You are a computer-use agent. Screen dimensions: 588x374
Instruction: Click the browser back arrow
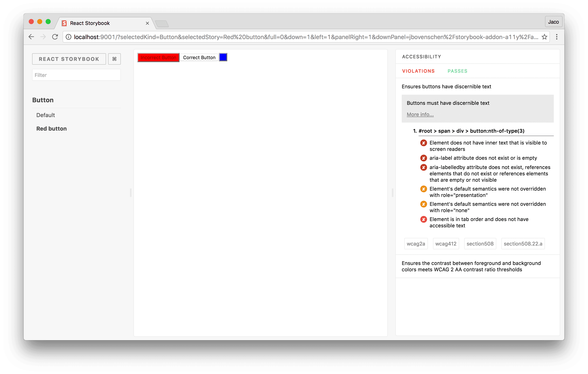(31, 37)
